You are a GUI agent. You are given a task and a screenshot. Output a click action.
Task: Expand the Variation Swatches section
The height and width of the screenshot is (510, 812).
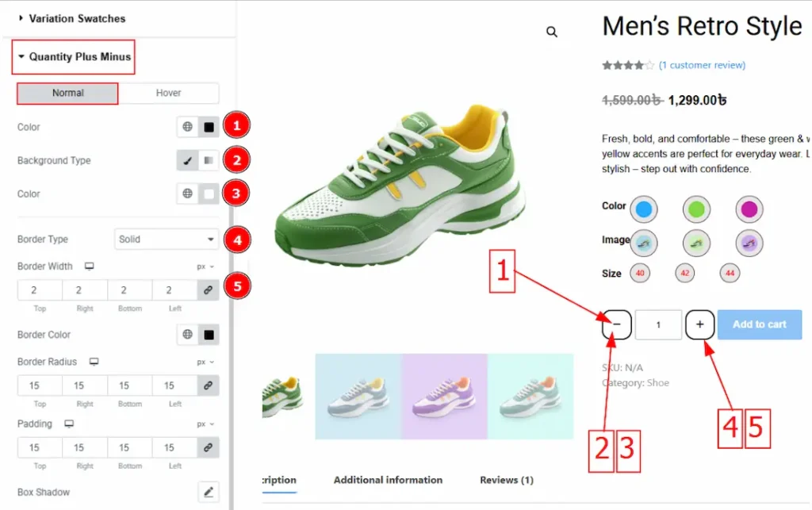click(77, 18)
